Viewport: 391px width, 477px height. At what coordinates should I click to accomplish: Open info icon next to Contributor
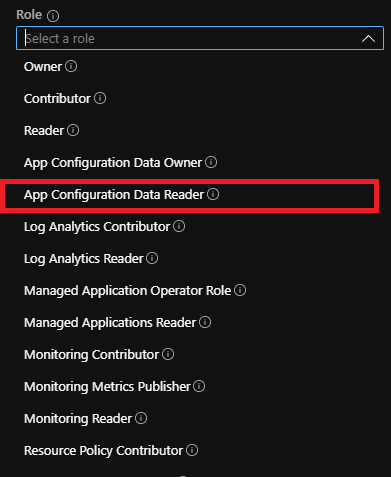click(100, 98)
